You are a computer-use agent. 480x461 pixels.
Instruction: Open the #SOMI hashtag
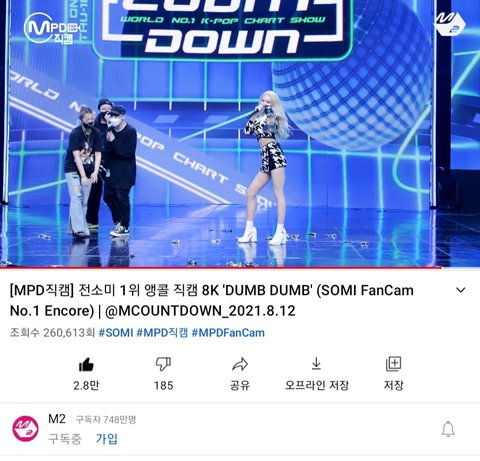[x=116, y=333]
